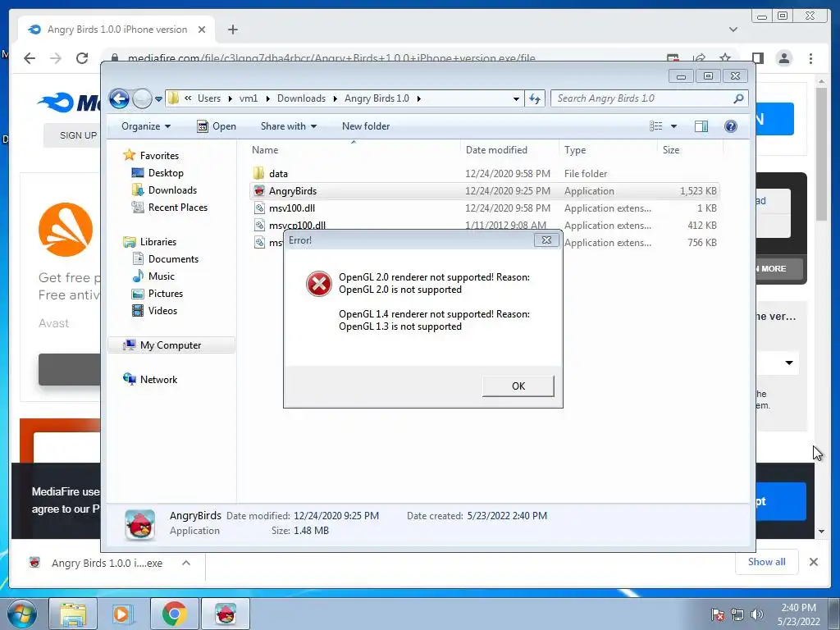The width and height of the screenshot is (840, 630).
Task: Expand the view options dropdown arrow
Action: [x=674, y=126]
